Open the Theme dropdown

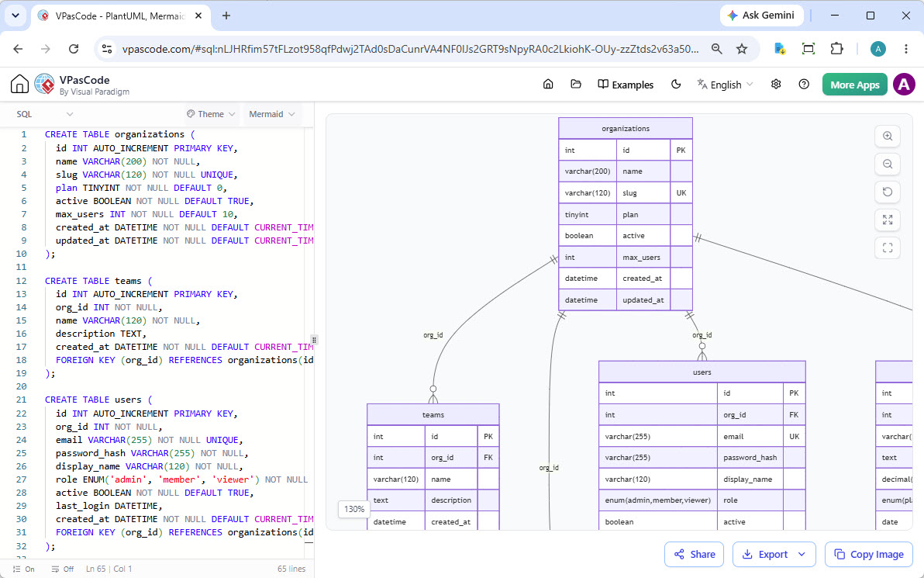click(x=211, y=114)
